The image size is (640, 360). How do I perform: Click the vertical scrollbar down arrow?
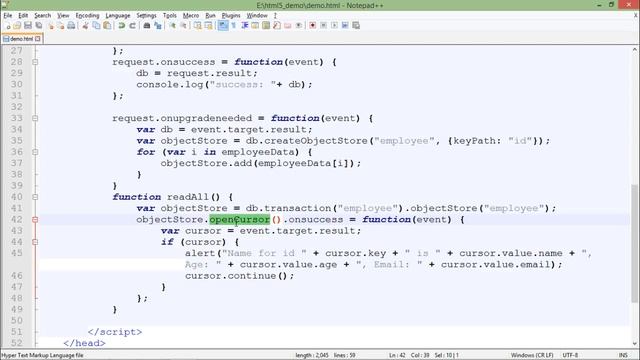634,343
